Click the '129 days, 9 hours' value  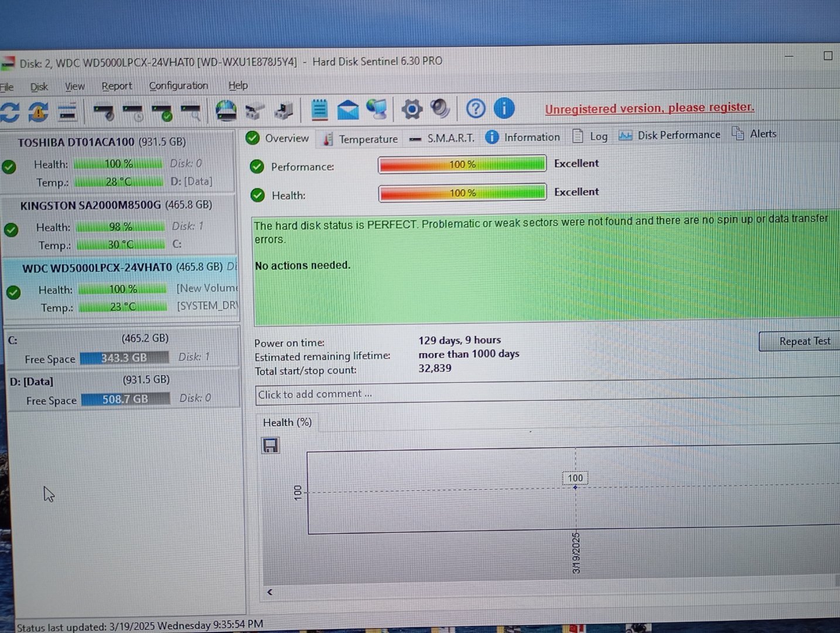pos(460,340)
